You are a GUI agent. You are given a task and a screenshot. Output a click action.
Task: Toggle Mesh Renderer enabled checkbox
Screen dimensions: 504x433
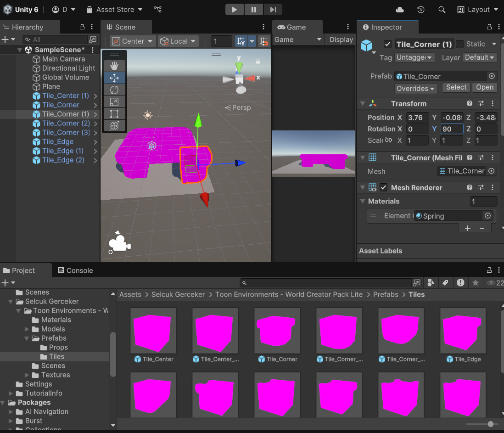383,187
